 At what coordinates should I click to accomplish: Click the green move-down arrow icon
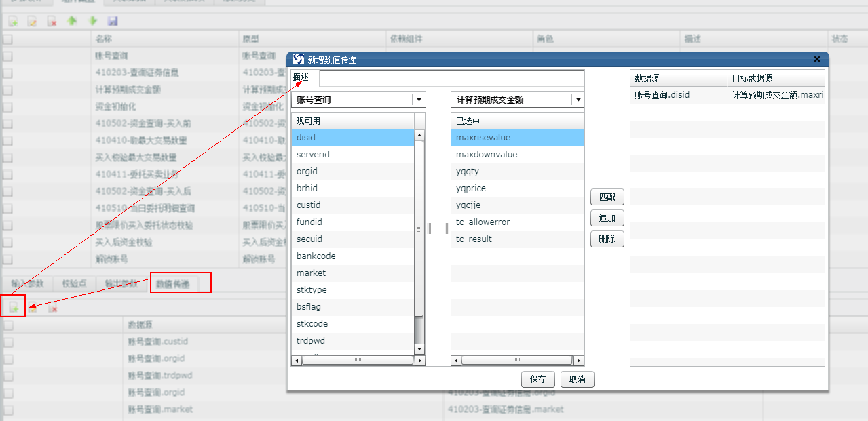[x=93, y=22]
